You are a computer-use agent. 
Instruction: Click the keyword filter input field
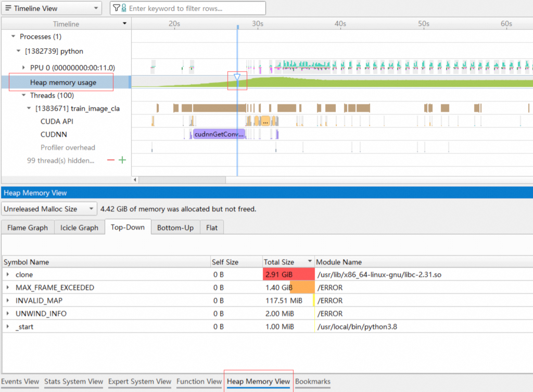click(x=195, y=8)
